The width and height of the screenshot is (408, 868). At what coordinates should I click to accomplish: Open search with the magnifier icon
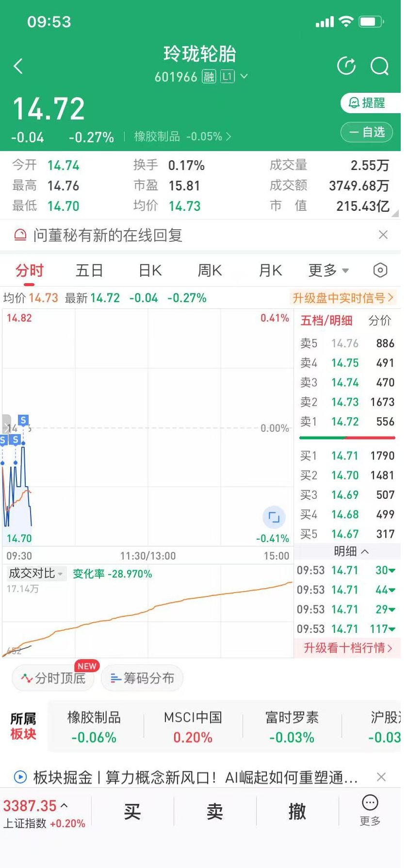(x=379, y=66)
